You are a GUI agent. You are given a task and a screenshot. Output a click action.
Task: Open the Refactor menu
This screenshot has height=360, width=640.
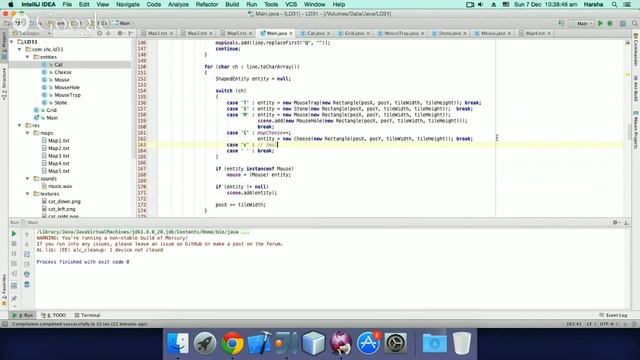click(207, 4)
